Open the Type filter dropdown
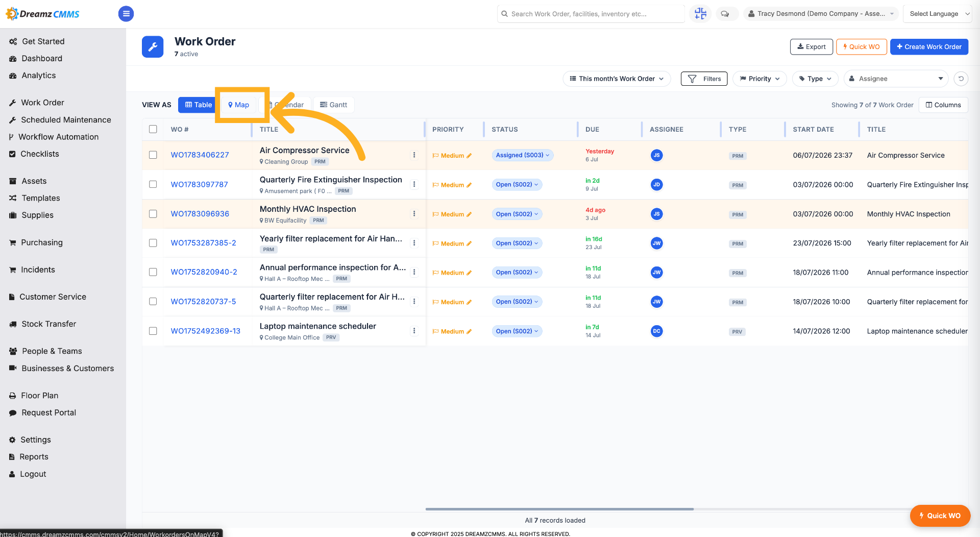 click(x=815, y=79)
